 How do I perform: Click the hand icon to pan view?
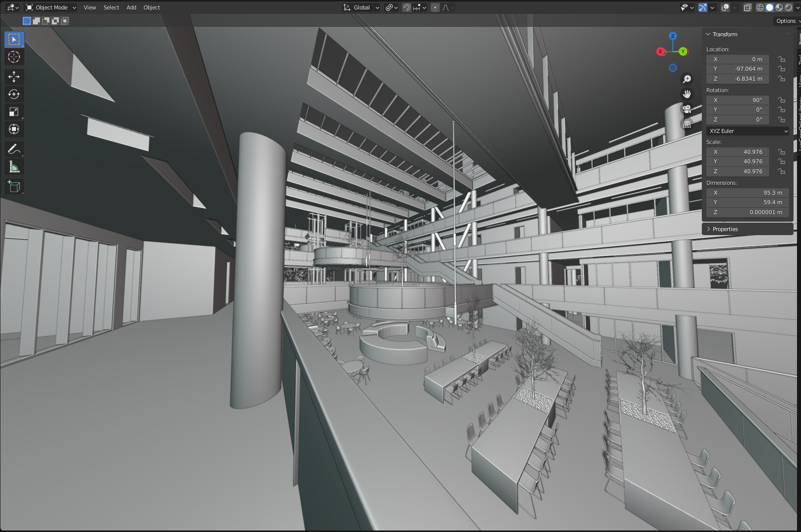(x=687, y=94)
